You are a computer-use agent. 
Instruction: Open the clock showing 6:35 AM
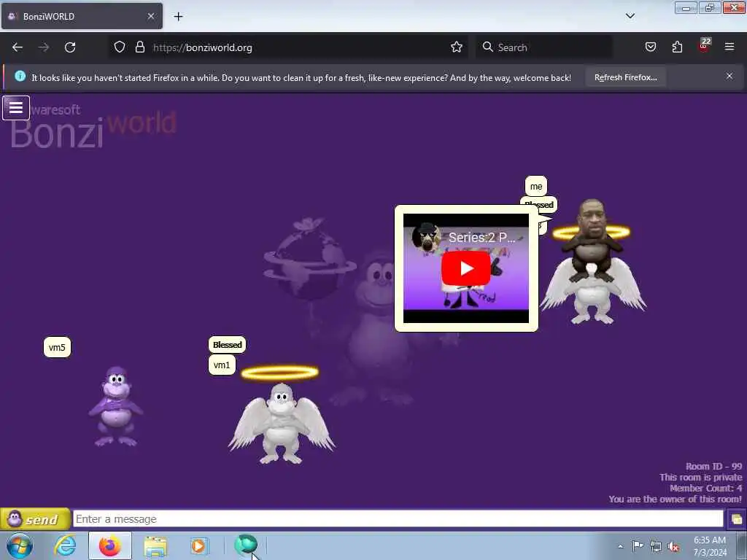[x=710, y=546]
